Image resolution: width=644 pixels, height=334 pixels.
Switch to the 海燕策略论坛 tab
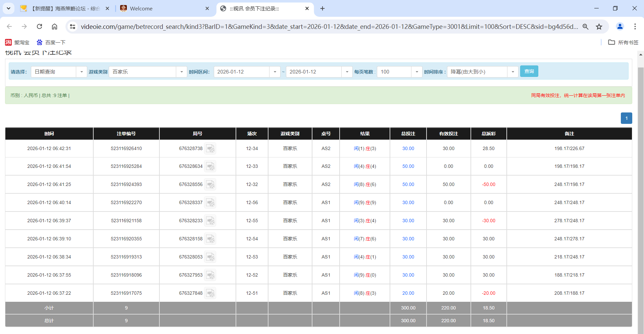(64, 8)
